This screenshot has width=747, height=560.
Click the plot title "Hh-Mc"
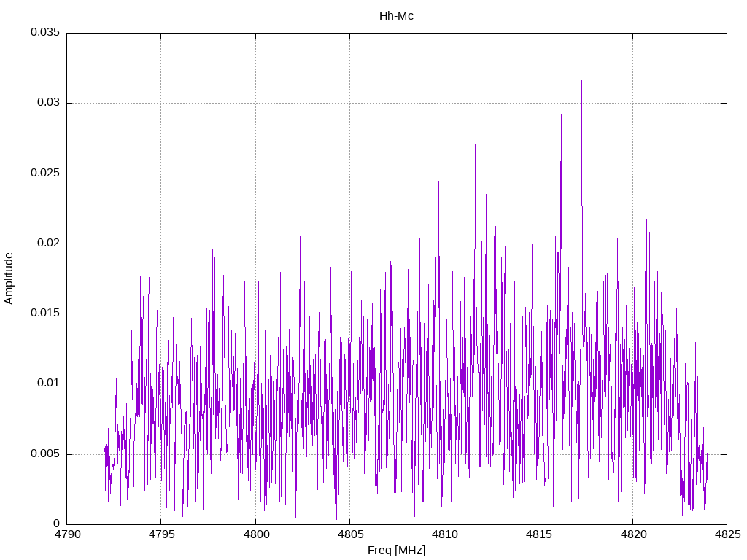[396, 16]
